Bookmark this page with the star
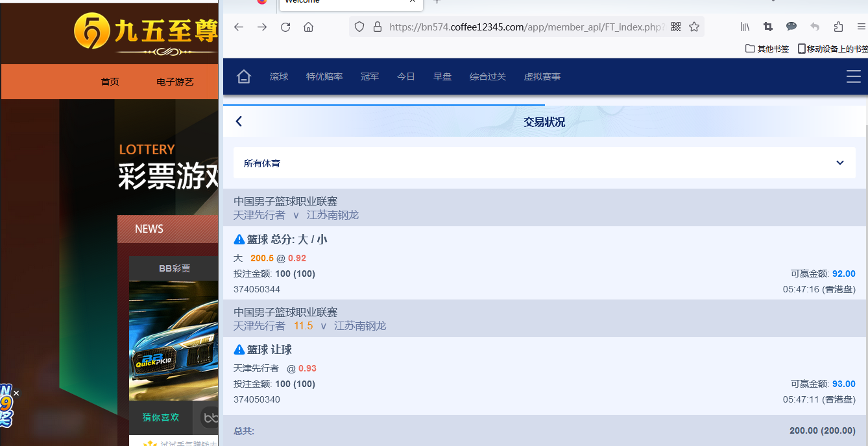Viewport: 868px width, 446px height. pos(694,27)
